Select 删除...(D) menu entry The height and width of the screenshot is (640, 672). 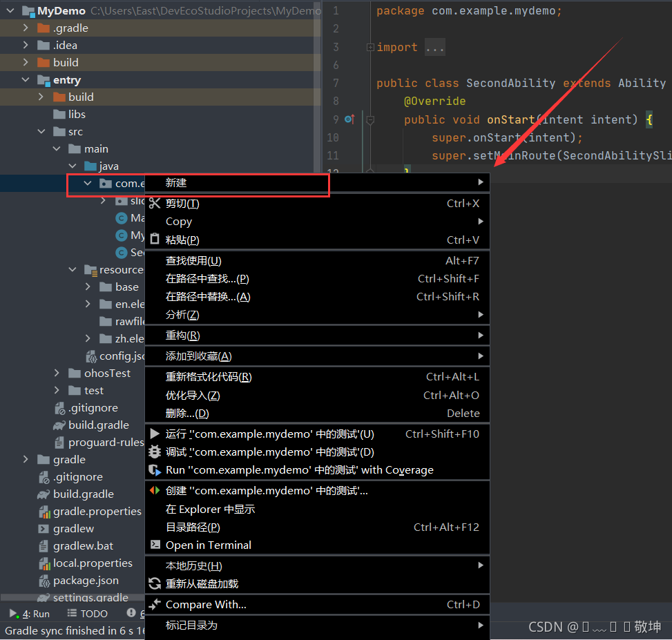point(317,413)
